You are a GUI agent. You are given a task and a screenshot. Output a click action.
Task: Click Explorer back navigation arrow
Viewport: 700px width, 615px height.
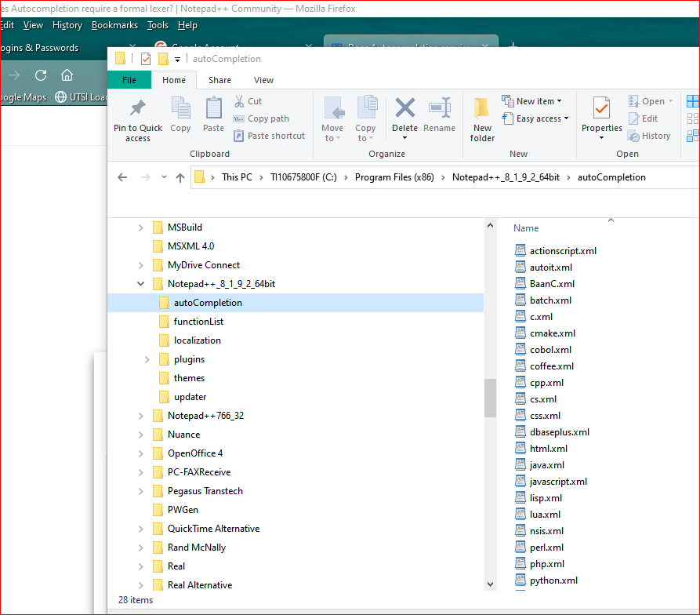122,177
